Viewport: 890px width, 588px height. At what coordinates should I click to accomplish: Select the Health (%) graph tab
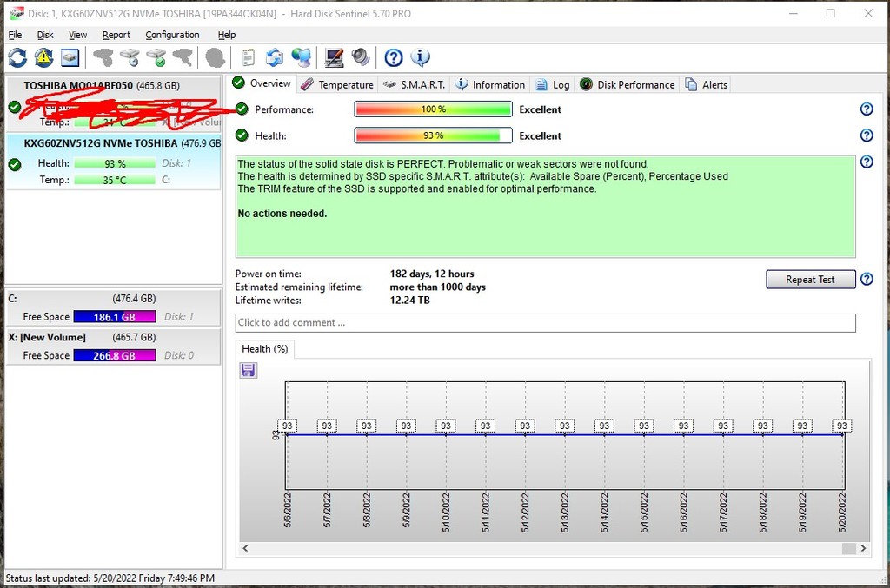264,348
